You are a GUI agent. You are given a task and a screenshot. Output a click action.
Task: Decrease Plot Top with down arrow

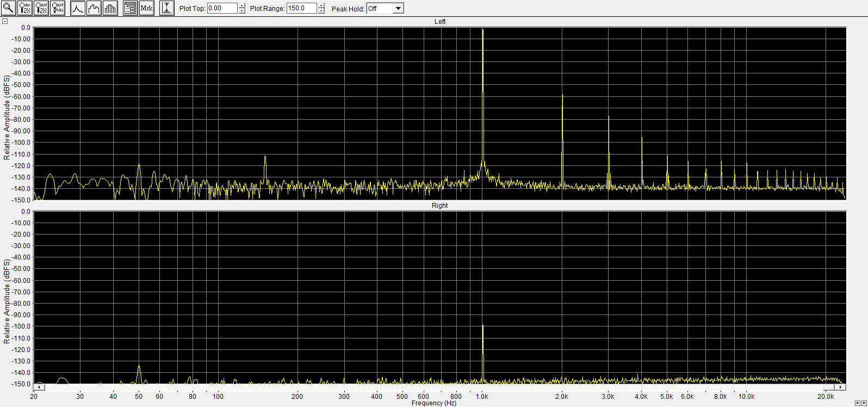pos(242,11)
